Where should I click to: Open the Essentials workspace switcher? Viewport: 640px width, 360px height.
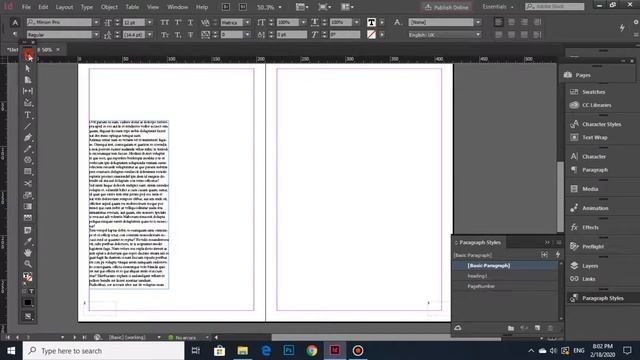coord(498,7)
